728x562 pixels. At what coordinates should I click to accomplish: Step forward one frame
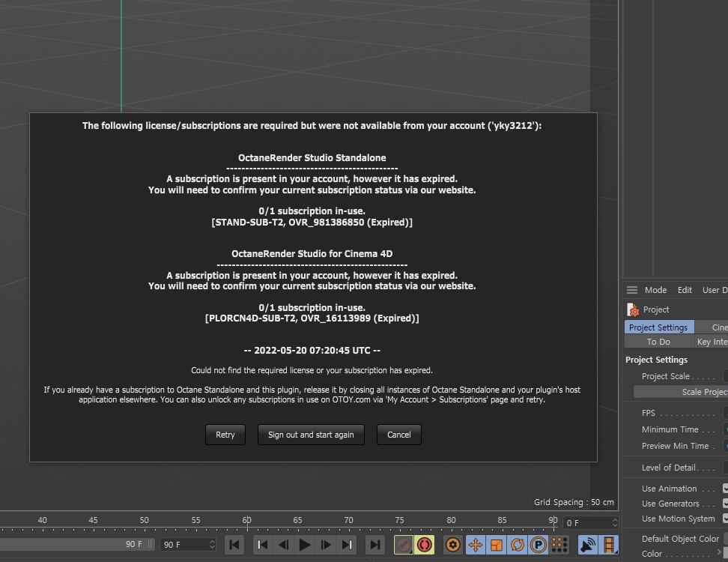click(326, 545)
